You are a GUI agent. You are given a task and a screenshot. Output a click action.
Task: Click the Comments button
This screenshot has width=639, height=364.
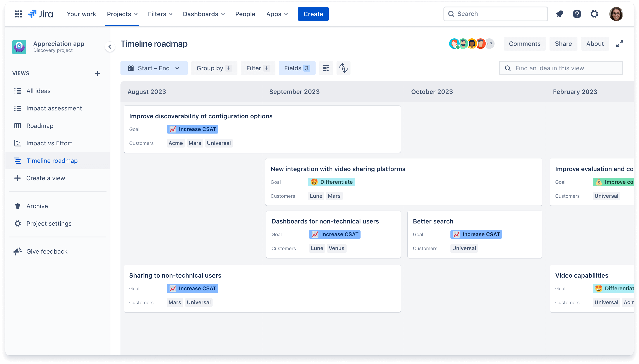point(525,43)
